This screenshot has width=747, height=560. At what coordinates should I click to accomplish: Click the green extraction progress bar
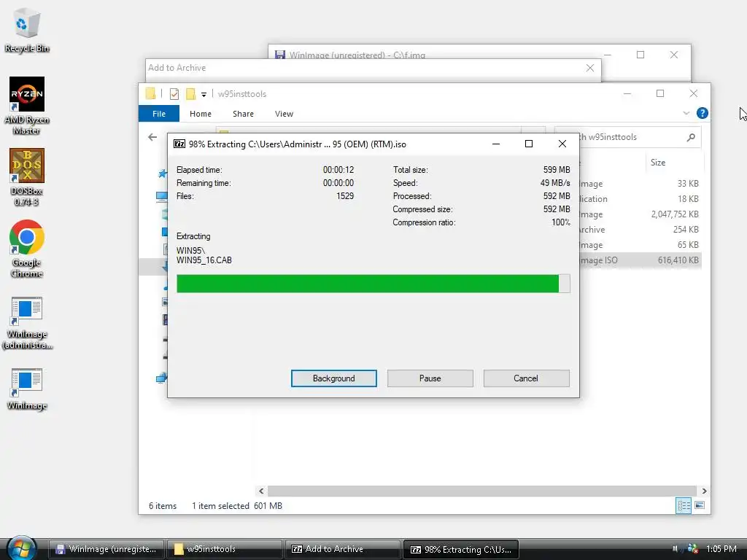(373, 284)
